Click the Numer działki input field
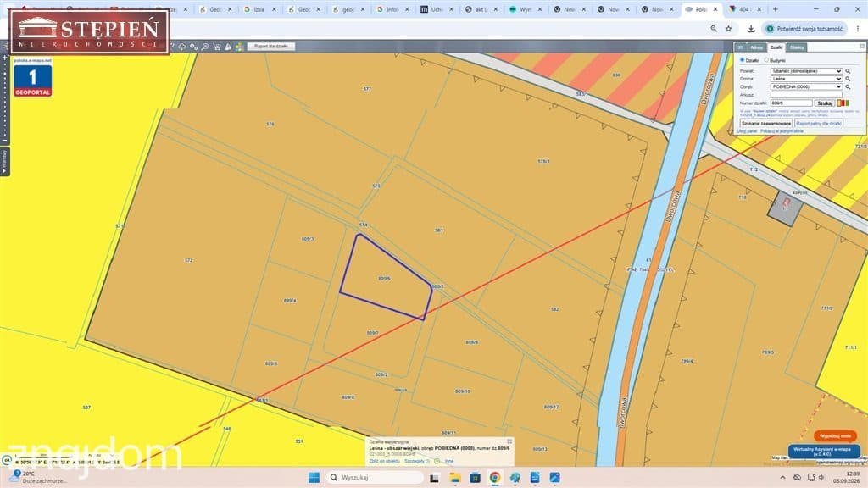868x488 pixels. point(792,103)
